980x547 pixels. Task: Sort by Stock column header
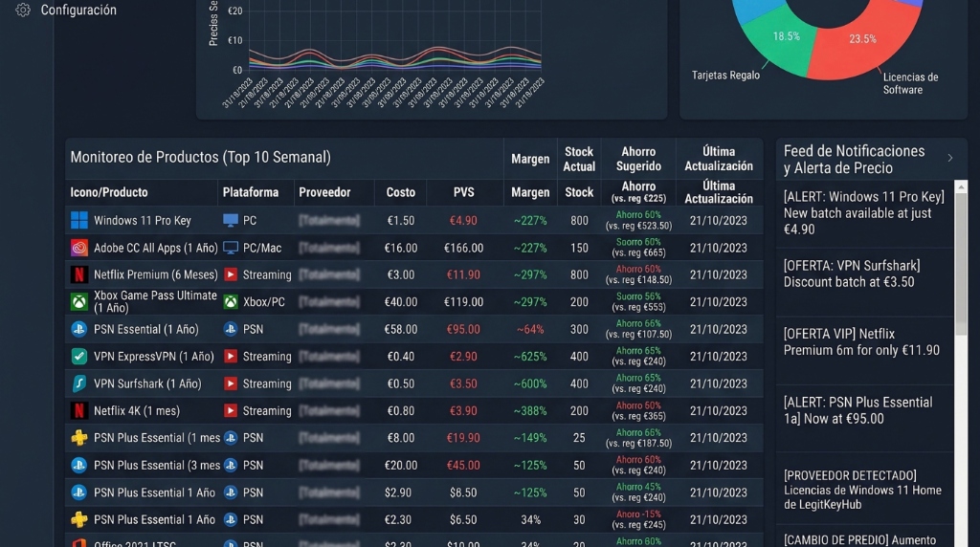(x=579, y=192)
